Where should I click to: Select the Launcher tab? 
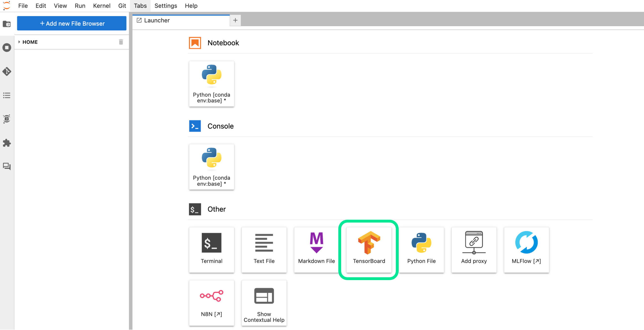click(x=157, y=21)
